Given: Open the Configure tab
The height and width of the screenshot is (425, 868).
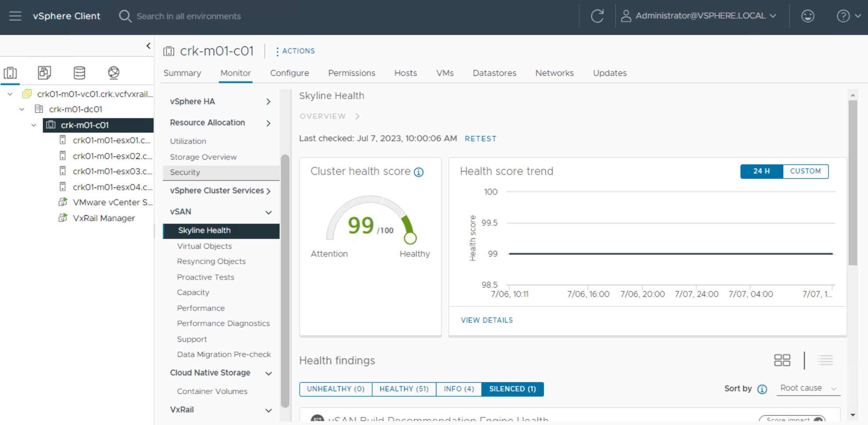Looking at the screenshot, I should coord(289,73).
